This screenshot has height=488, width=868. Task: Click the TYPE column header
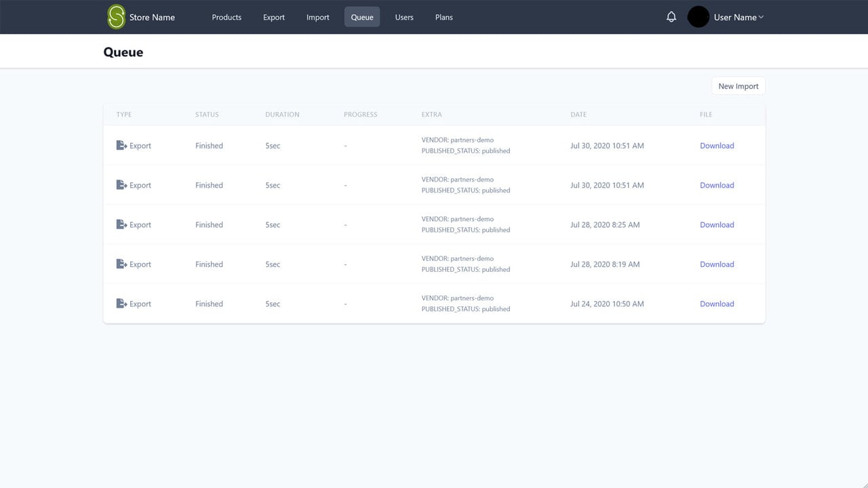(x=124, y=115)
